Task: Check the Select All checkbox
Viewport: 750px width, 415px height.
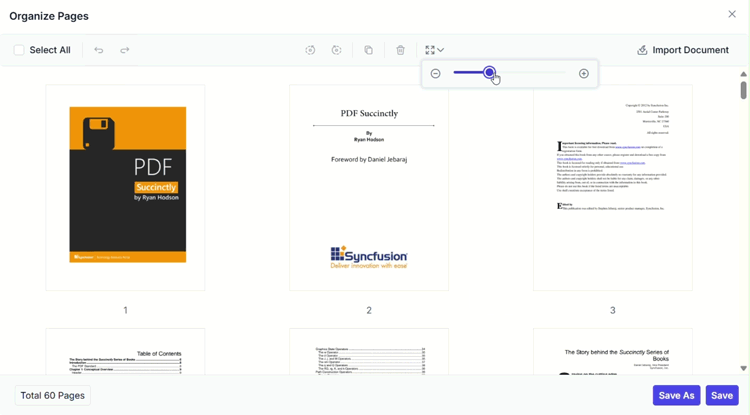Action: click(19, 50)
